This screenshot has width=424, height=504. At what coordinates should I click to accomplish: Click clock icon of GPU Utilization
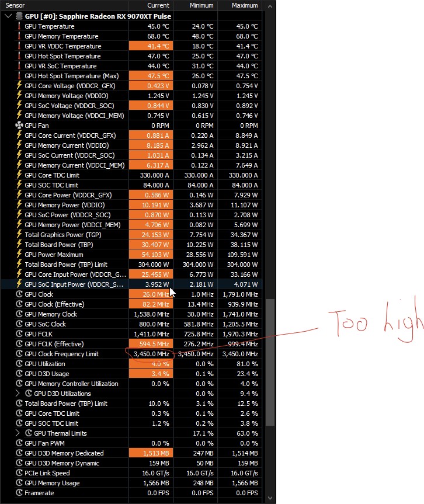click(19, 363)
